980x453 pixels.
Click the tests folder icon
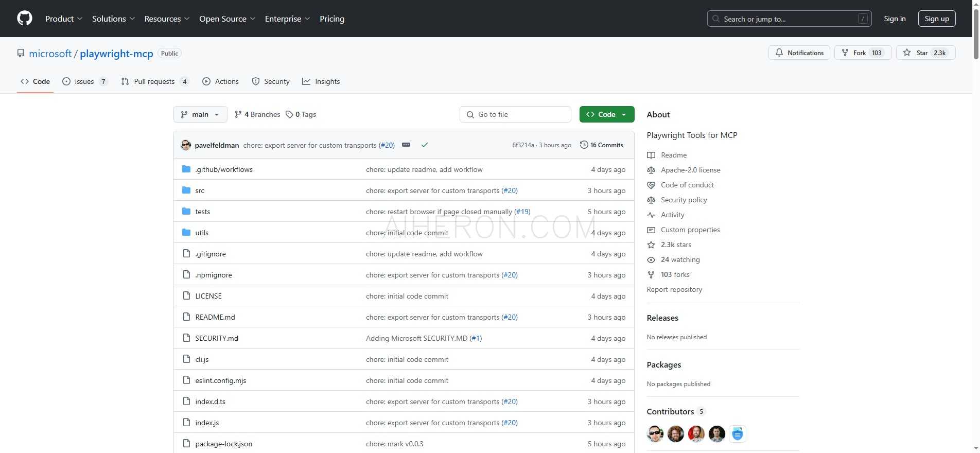186,212
